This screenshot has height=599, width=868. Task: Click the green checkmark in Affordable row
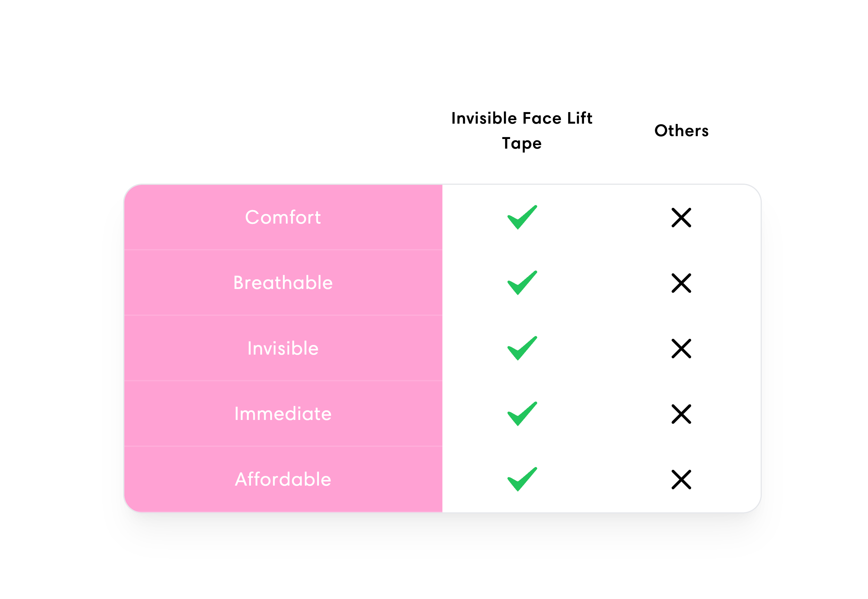pyautogui.click(x=522, y=479)
